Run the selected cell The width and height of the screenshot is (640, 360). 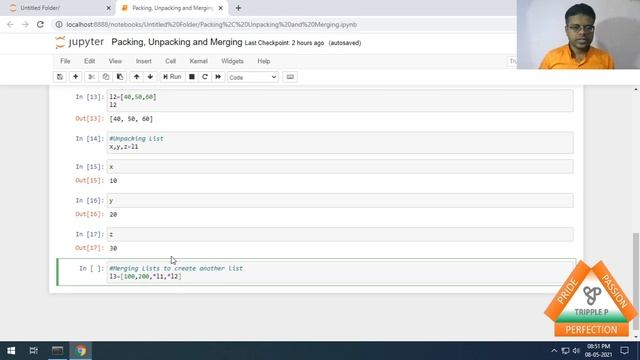[x=172, y=77]
